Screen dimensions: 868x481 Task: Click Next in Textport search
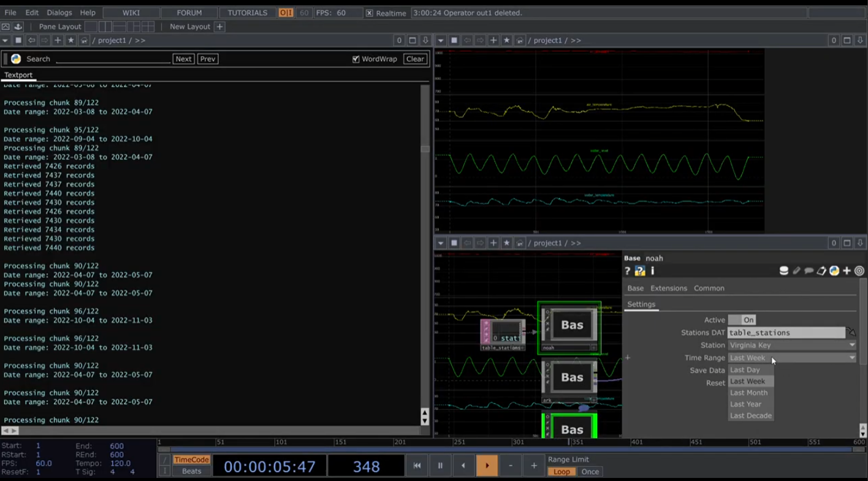pyautogui.click(x=183, y=59)
